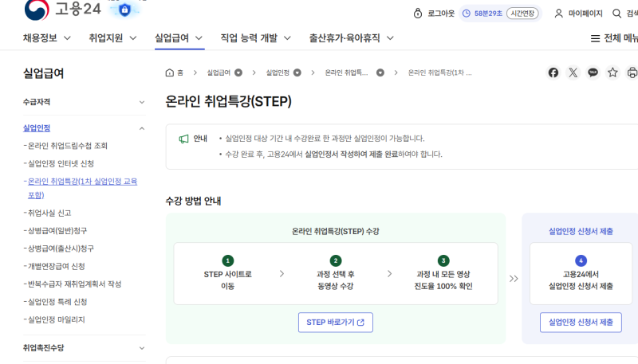638x364 pixels.
Task: Click the blue security lock badge
Action: click(x=124, y=10)
